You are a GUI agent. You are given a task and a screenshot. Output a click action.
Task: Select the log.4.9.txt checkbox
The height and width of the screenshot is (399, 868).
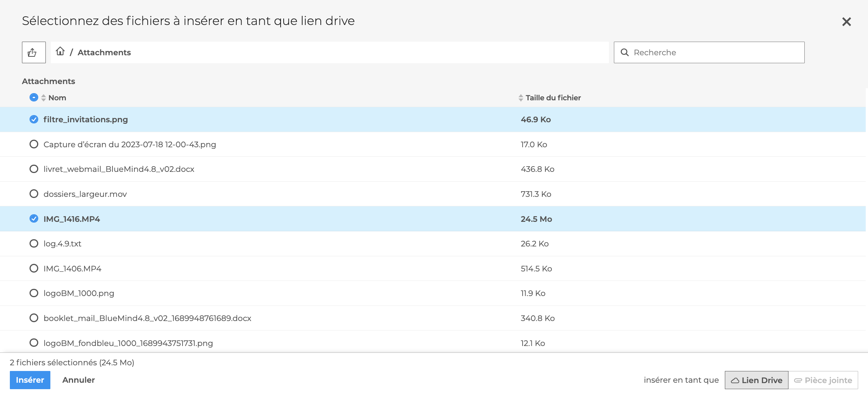(x=34, y=244)
